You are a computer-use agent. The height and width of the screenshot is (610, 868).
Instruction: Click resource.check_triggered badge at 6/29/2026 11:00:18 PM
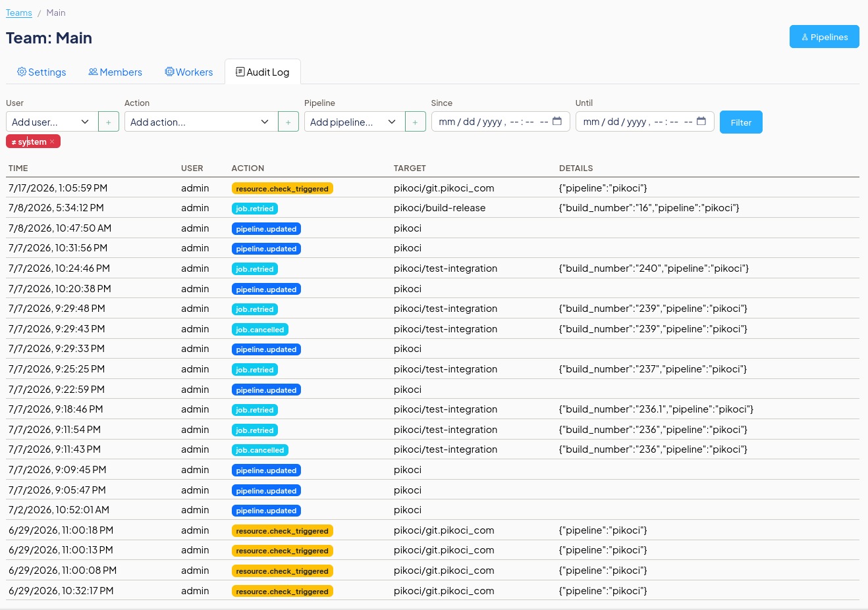point(283,531)
